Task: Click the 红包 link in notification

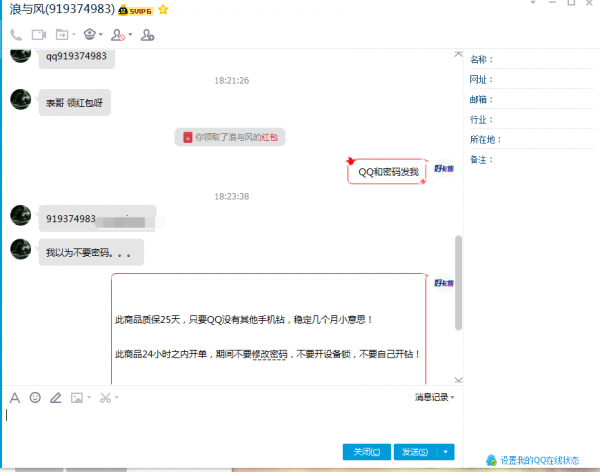Action: (270, 137)
